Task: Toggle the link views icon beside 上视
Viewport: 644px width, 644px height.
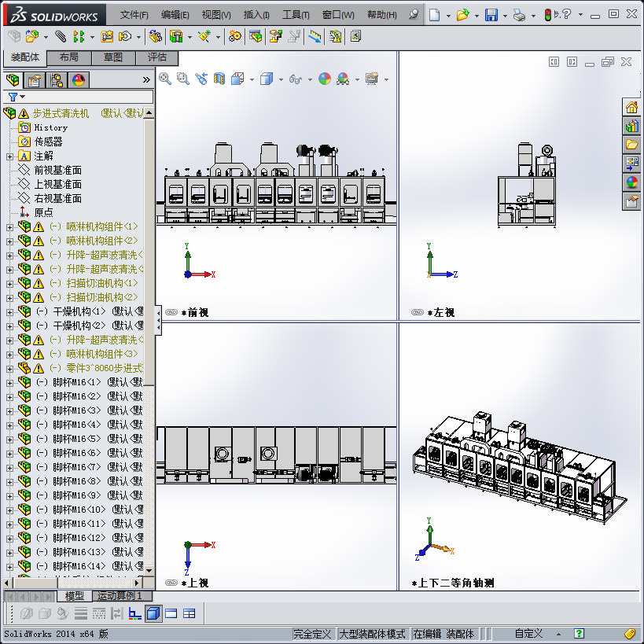Action: 171,583
